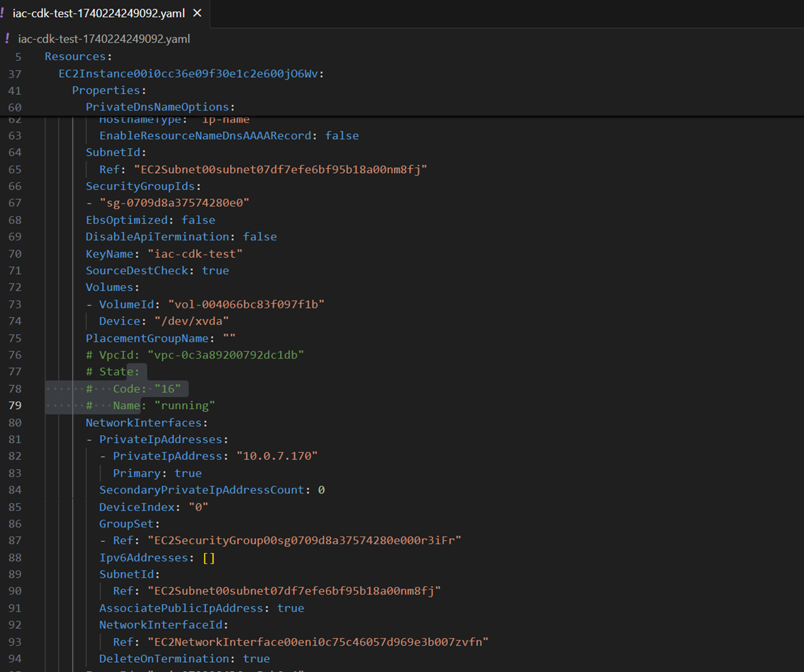Click SourceDestCheck true value

(216, 271)
